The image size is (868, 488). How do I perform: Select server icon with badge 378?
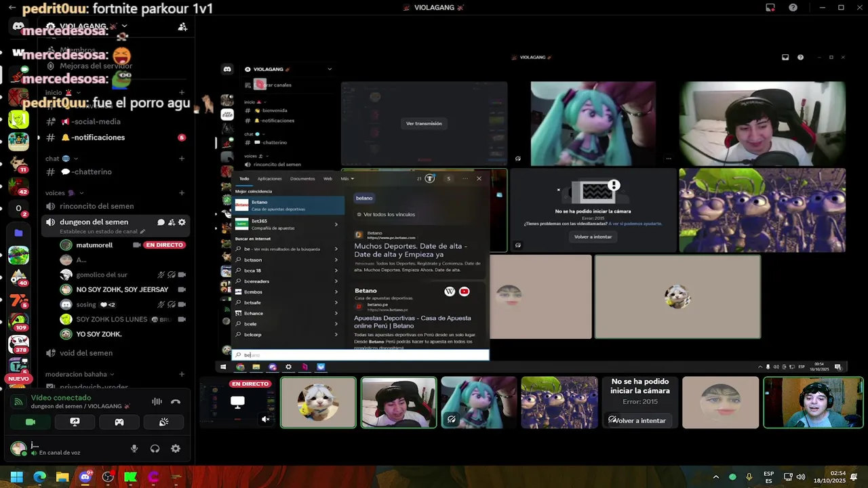[18, 344]
